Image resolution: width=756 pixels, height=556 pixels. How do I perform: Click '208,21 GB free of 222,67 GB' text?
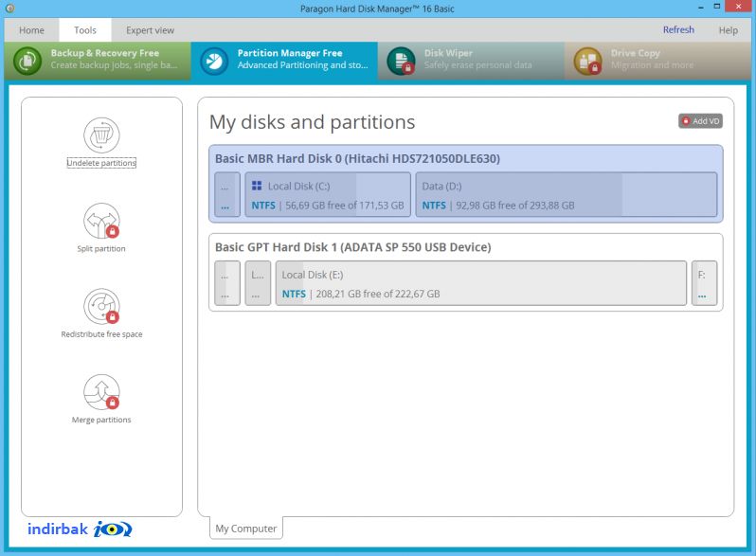click(x=378, y=295)
